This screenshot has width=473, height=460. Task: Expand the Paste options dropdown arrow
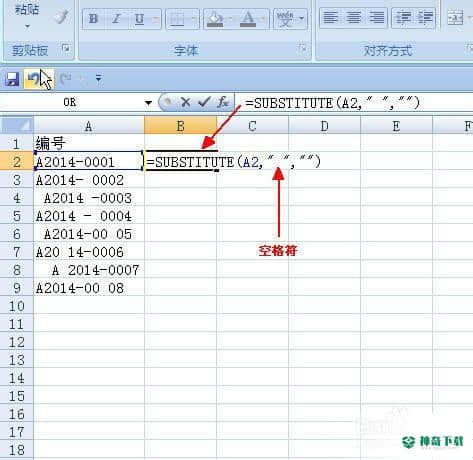(x=27, y=26)
